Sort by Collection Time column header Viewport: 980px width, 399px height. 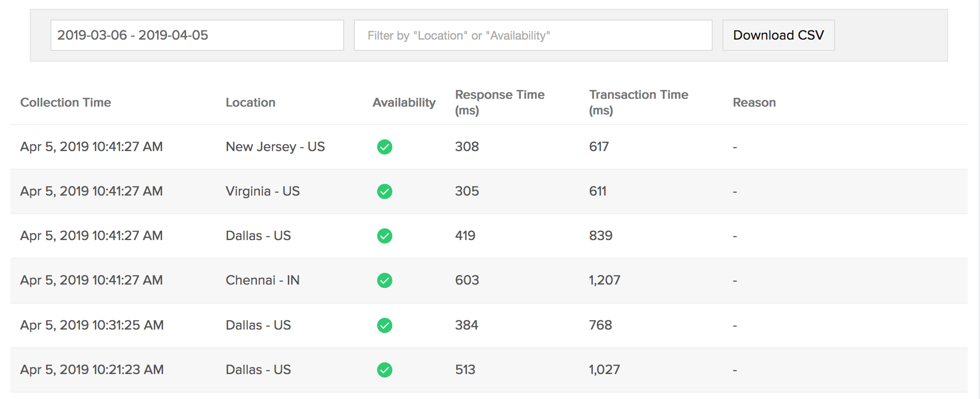point(66,102)
